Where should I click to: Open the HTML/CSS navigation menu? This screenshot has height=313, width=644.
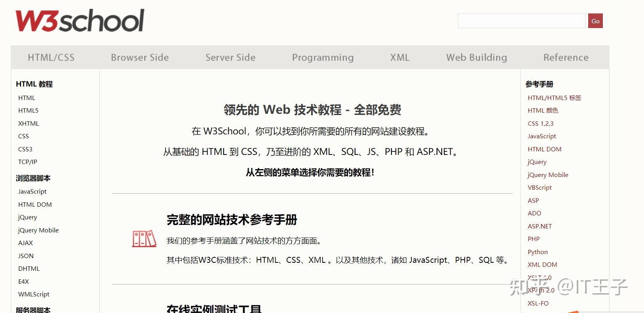click(x=51, y=57)
